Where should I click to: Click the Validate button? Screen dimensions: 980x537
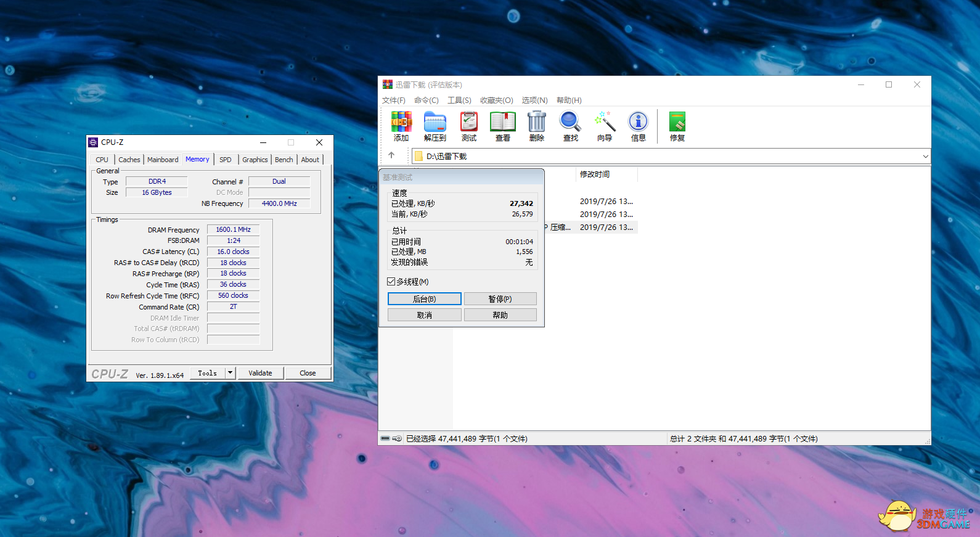[x=260, y=373]
